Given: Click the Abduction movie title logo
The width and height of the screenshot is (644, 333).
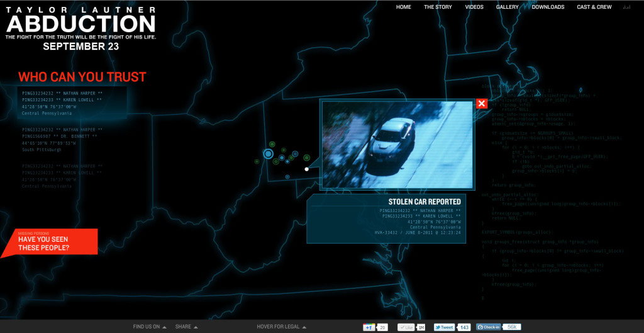Looking at the screenshot, I should pyautogui.click(x=81, y=25).
